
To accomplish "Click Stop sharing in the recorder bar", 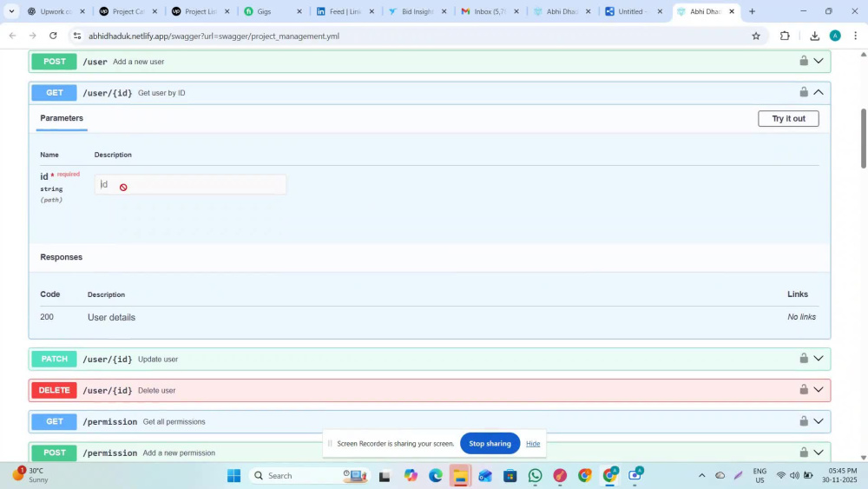I will [x=490, y=444].
